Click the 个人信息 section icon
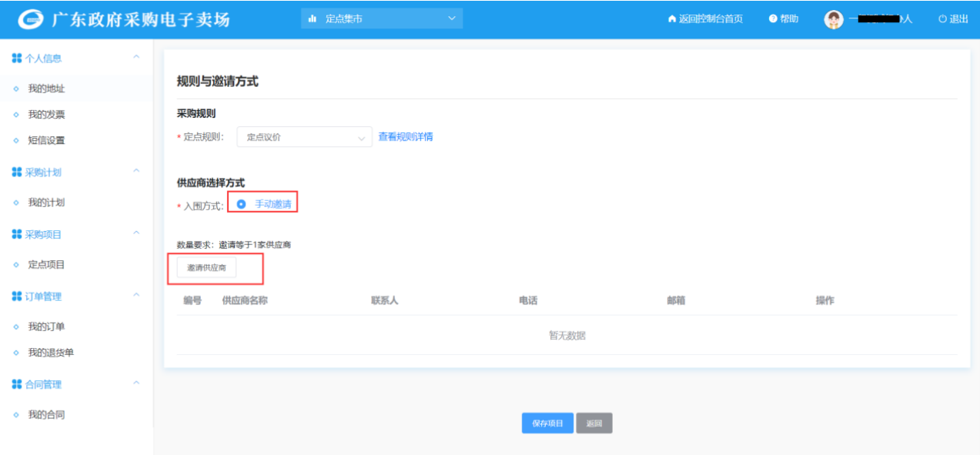980x455 pixels. [x=17, y=58]
